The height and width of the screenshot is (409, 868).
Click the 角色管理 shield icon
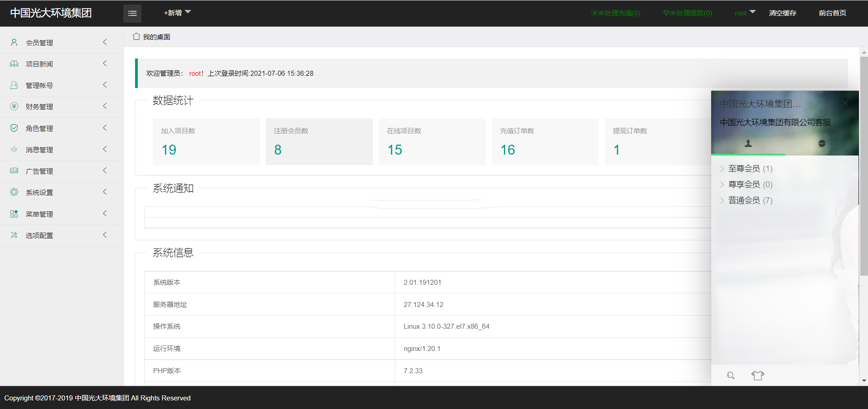[x=14, y=128]
